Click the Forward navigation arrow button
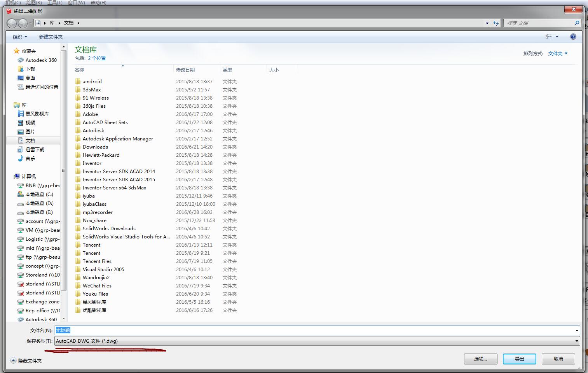 (23, 23)
